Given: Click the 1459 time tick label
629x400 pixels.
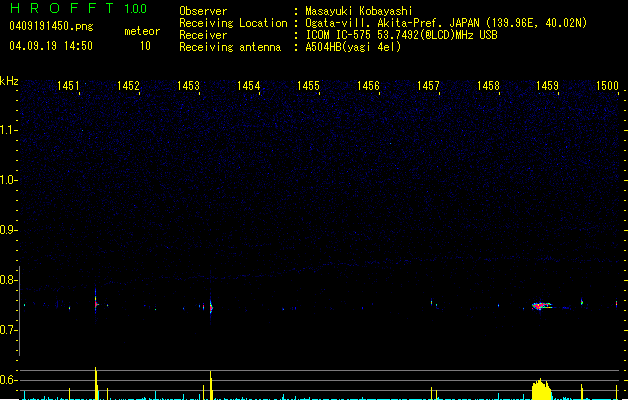Looking at the screenshot, I should point(548,86).
